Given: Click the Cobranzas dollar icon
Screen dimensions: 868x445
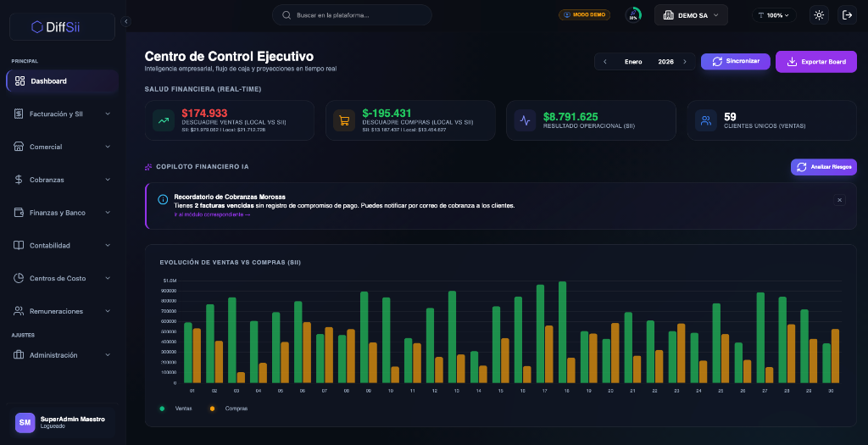Looking at the screenshot, I should tap(19, 180).
